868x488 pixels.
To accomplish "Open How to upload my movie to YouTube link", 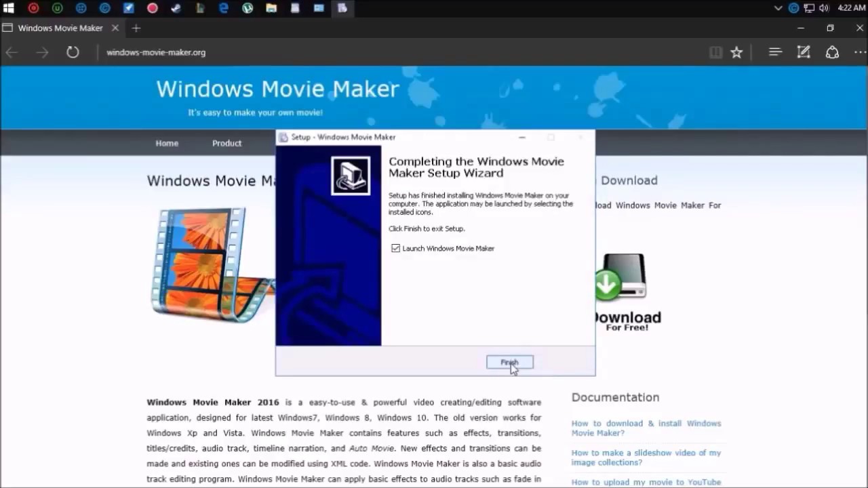I will point(646,482).
